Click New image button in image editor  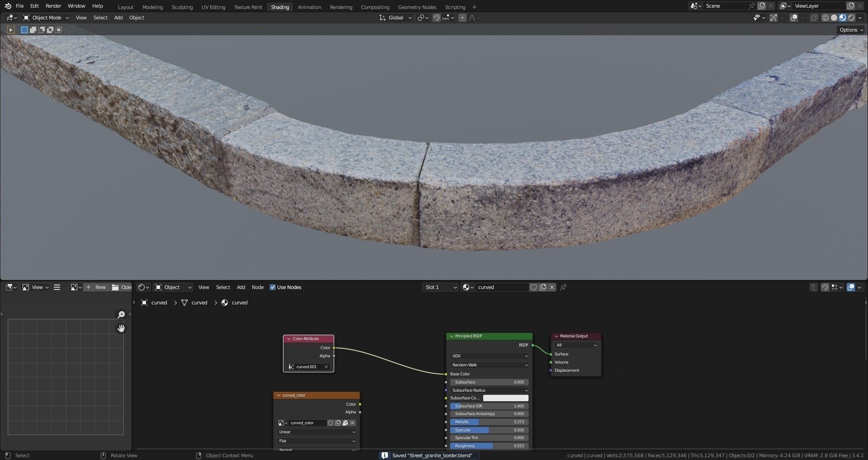(96, 287)
